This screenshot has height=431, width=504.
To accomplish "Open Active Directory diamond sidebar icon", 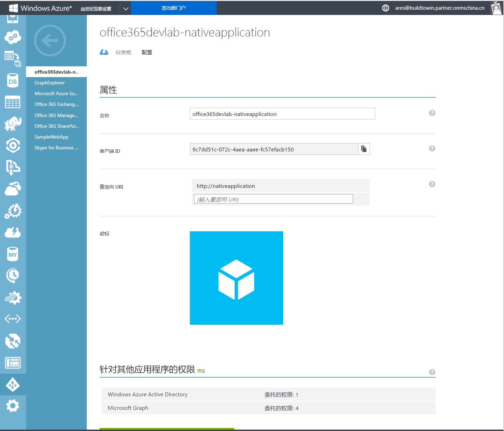I will tap(13, 385).
